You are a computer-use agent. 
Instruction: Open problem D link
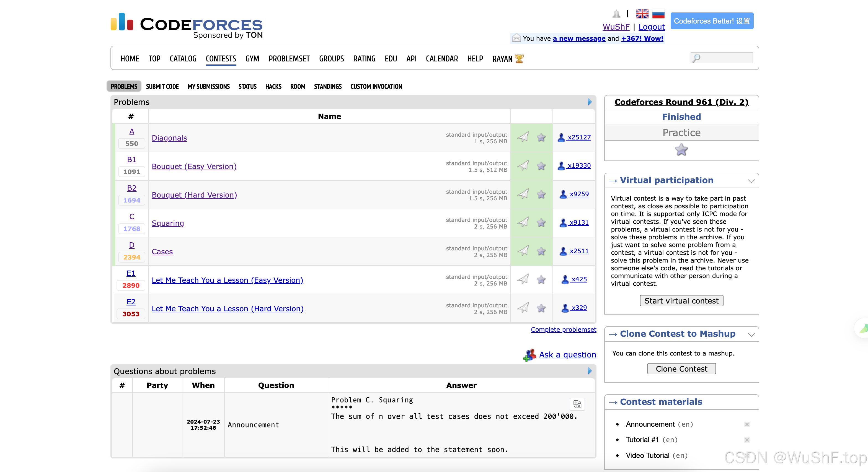132,245
